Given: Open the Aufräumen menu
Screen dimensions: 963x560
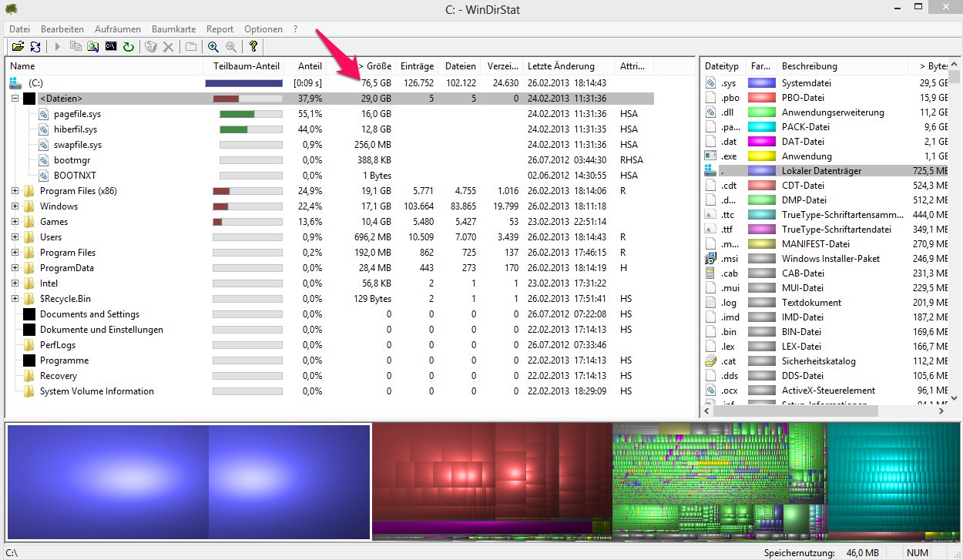Looking at the screenshot, I should pyautogui.click(x=118, y=29).
